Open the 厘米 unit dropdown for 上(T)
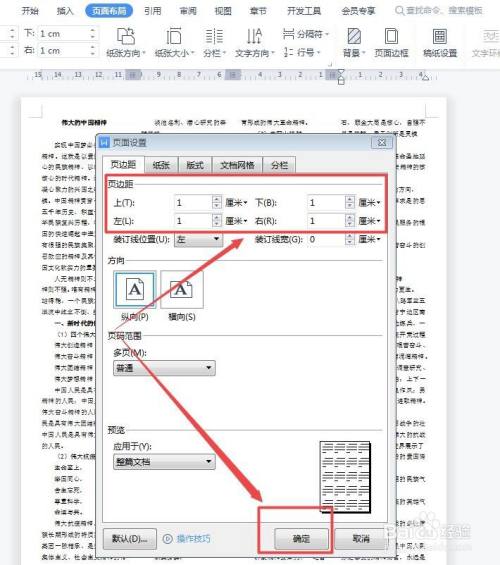Image resolution: width=500 pixels, height=565 pixels. (236, 203)
